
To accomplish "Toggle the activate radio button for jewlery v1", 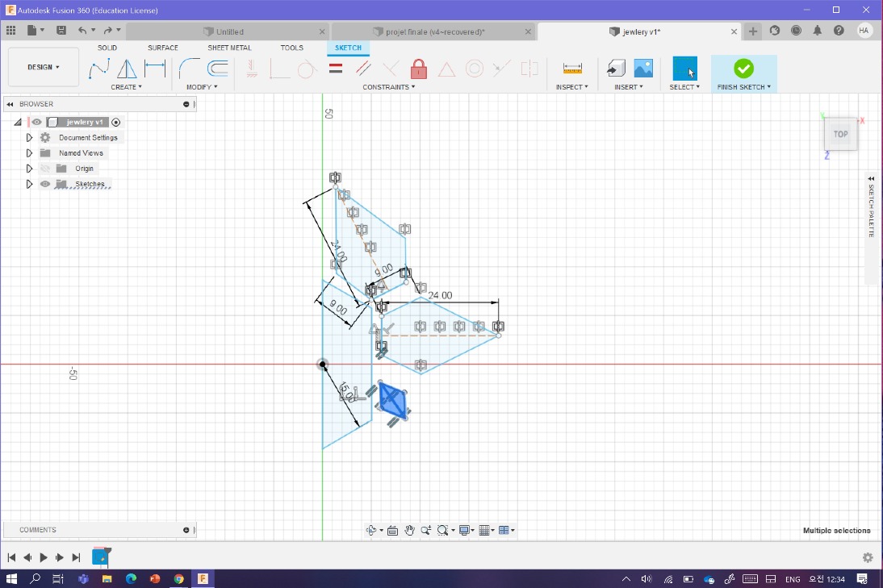I will [116, 122].
